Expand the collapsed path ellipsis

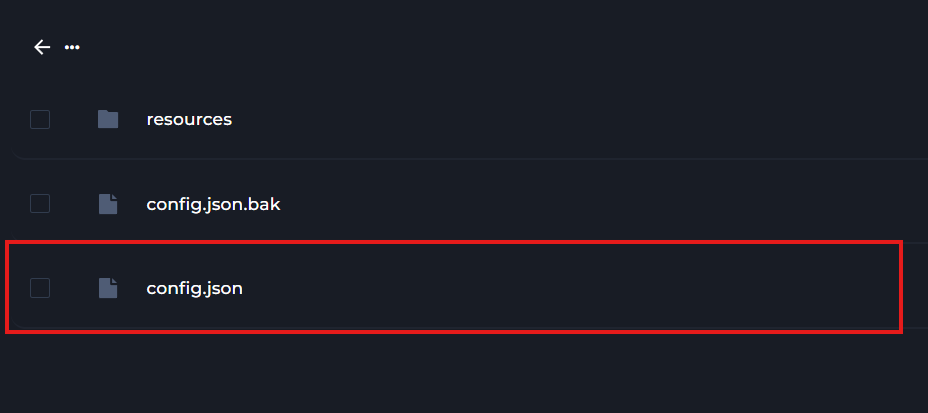pyautogui.click(x=72, y=47)
